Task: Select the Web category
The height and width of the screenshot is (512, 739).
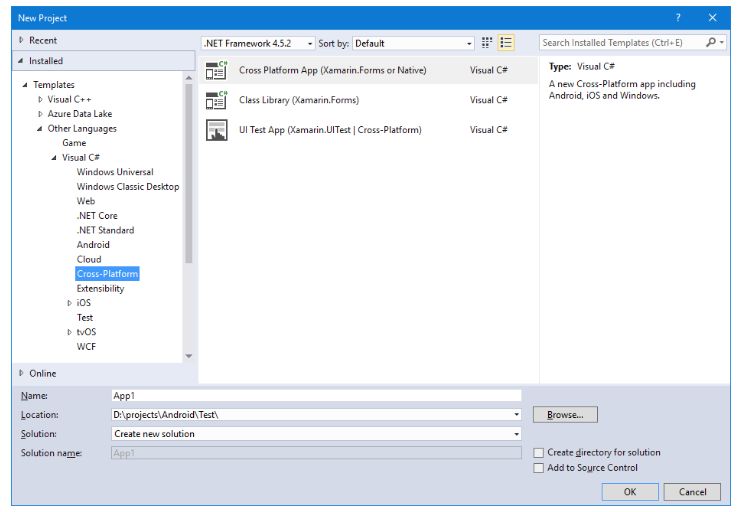Action: click(86, 201)
